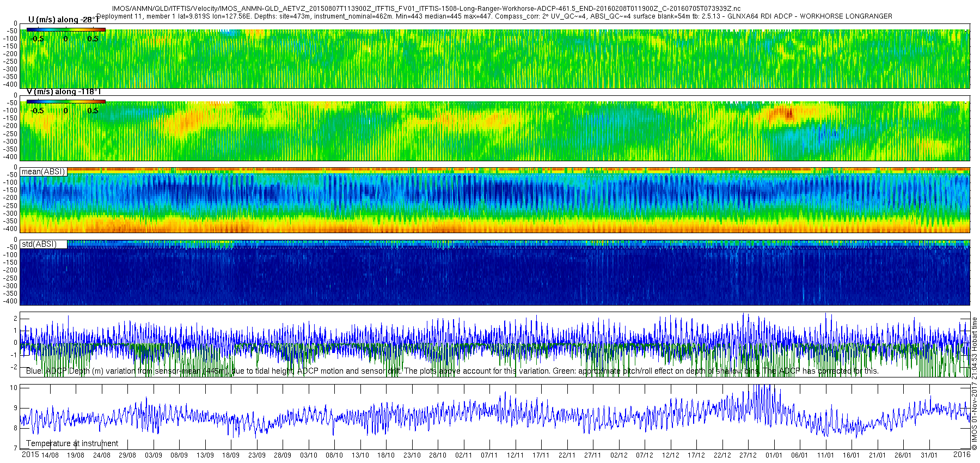Select the 'V (m/s) along -118°T' panel title
980x463 pixels.
point(64,92)
